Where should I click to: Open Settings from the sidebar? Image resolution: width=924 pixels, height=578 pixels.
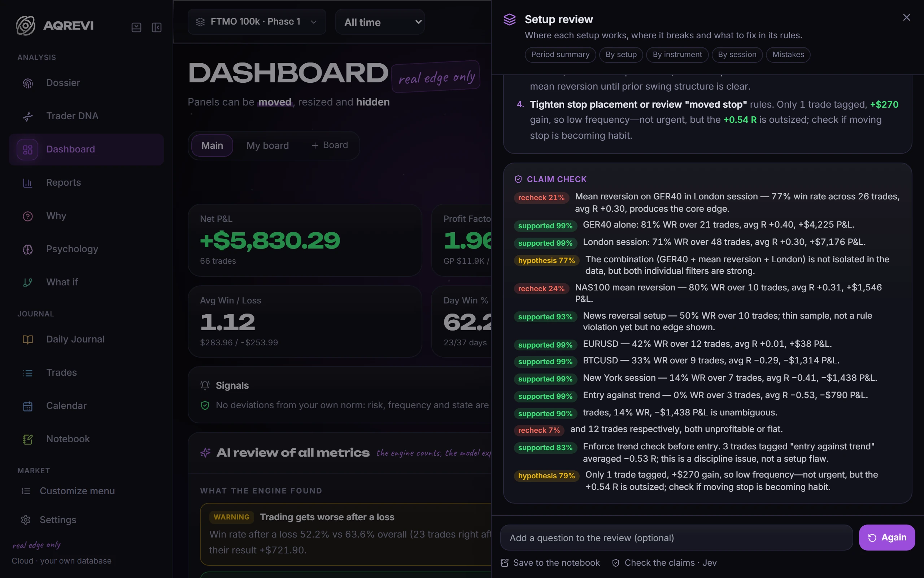pyautogui.click(x=86, y=520)
